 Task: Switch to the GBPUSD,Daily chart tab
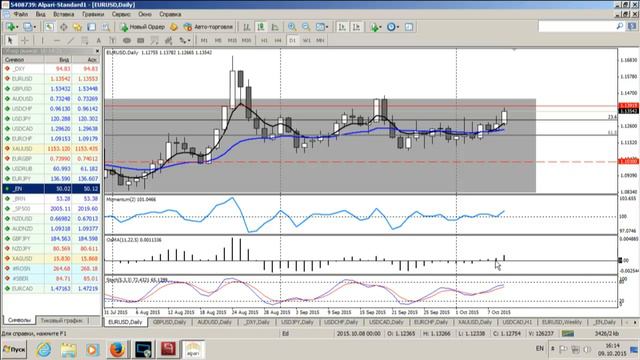[x=169, y=322]
